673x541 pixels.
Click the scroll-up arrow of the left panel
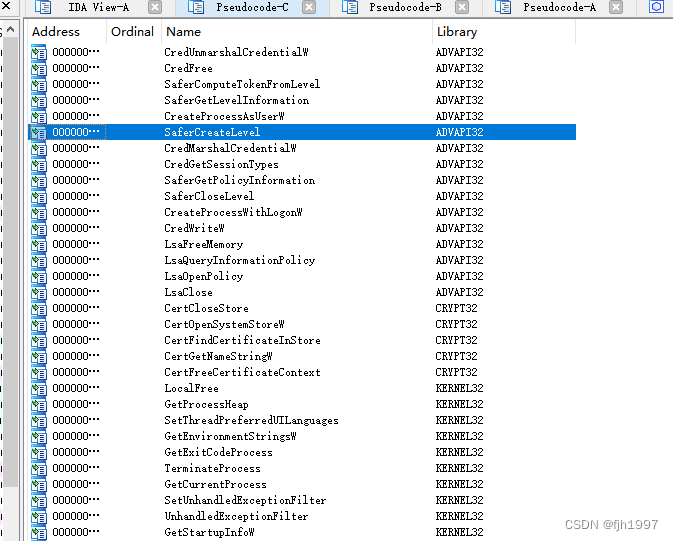coord(11,30)
